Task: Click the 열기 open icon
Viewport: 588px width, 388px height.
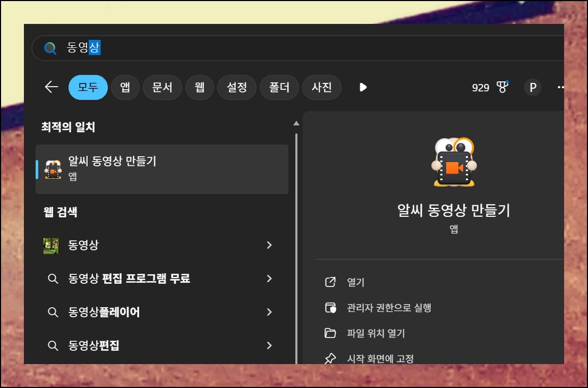Action: (330, 282)
